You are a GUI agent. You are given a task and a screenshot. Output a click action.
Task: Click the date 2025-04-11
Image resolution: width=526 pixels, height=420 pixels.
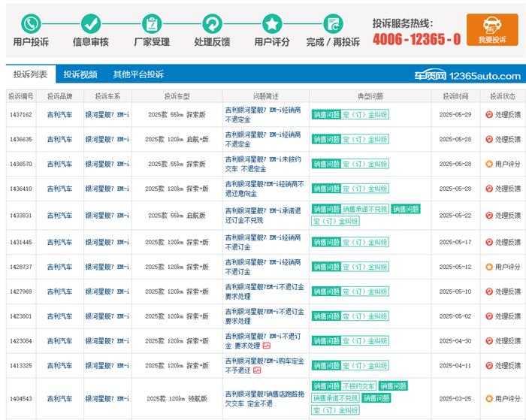click(x=455, y=366)
